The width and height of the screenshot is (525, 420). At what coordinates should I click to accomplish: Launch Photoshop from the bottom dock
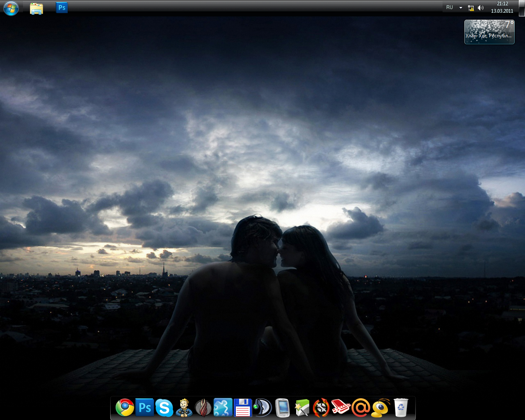(x=144, y=408)
